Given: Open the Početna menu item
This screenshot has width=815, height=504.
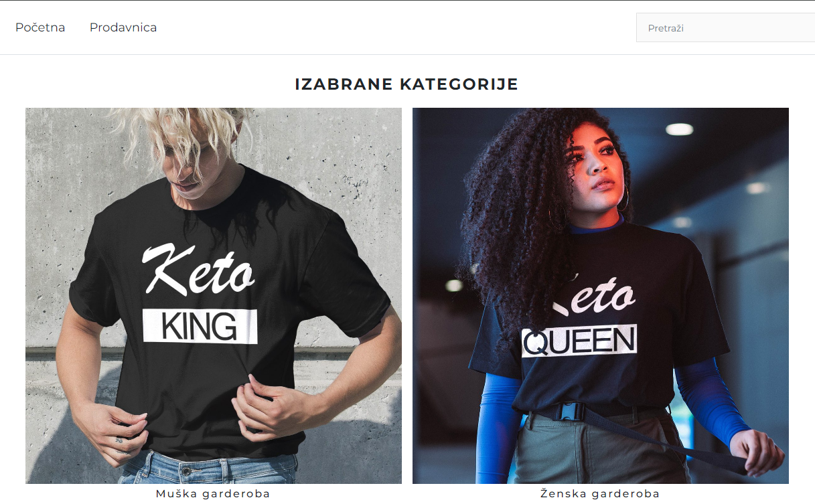Looking at the screenshot, I should click(40, 27).
